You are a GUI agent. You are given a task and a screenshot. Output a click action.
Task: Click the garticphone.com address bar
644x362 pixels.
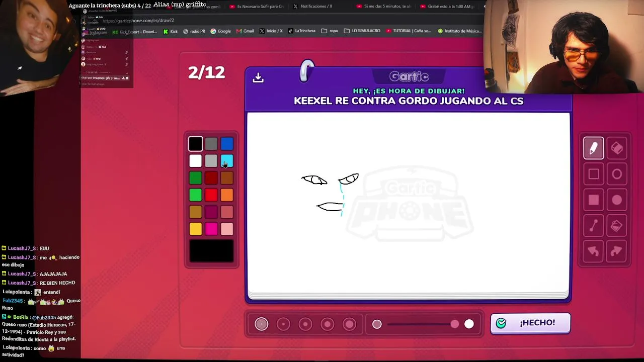point(138,21)
